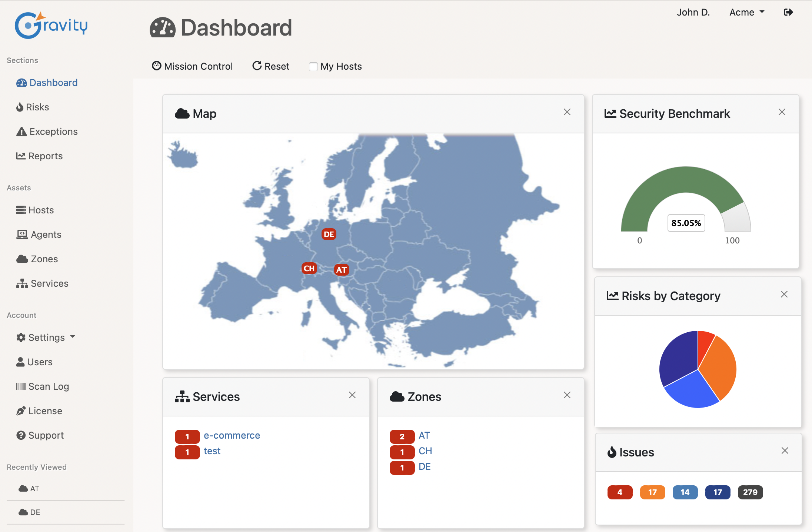This screenshot has height=532, width=812.
Task: Click the server icon beside Hosts
Action: click(21, 210)
